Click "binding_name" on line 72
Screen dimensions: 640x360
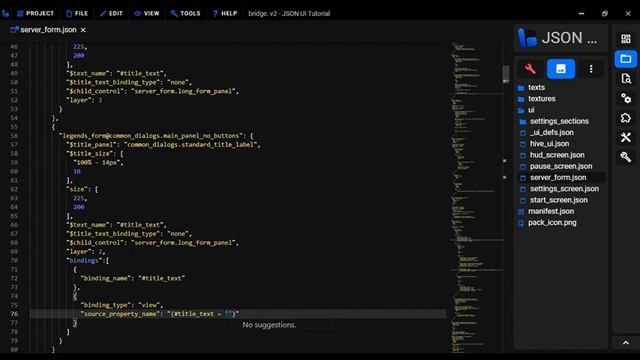106,278
